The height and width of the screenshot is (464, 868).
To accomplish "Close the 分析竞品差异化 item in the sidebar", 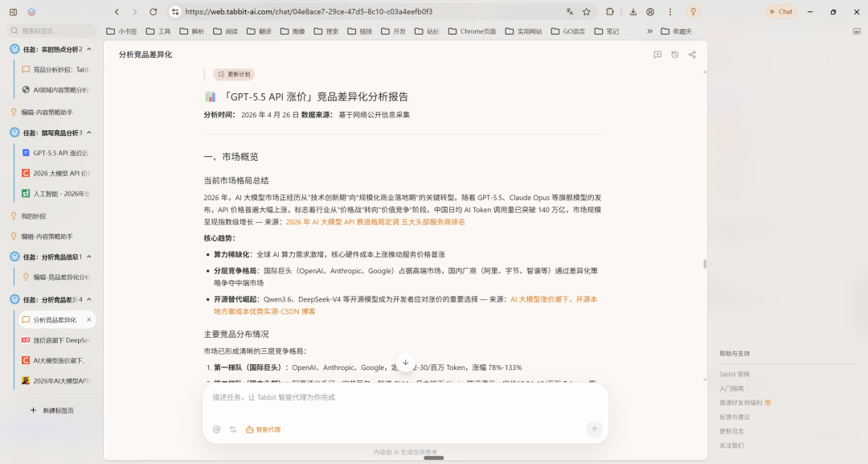I will coord(88,319).
